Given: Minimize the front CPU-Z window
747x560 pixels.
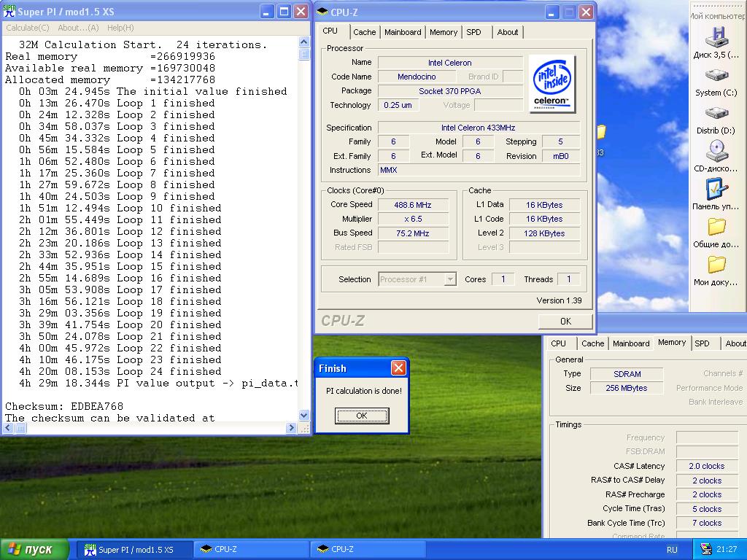Looking at the screenshot, I should point(551,12).
